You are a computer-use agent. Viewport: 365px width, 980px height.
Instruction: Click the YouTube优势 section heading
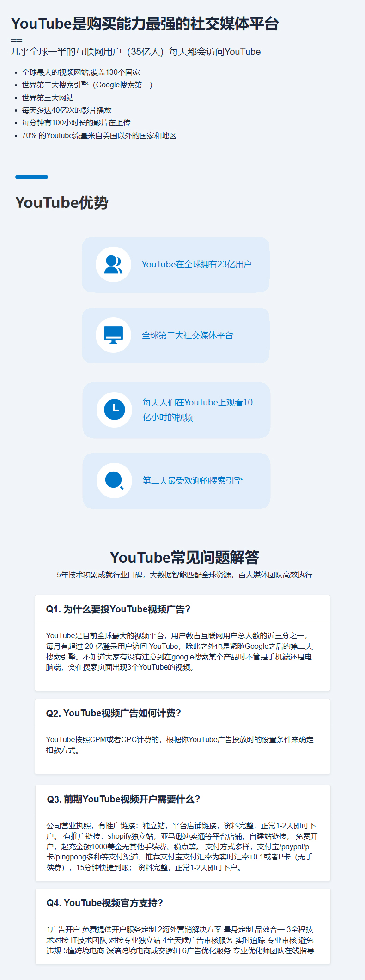point(62,202)
